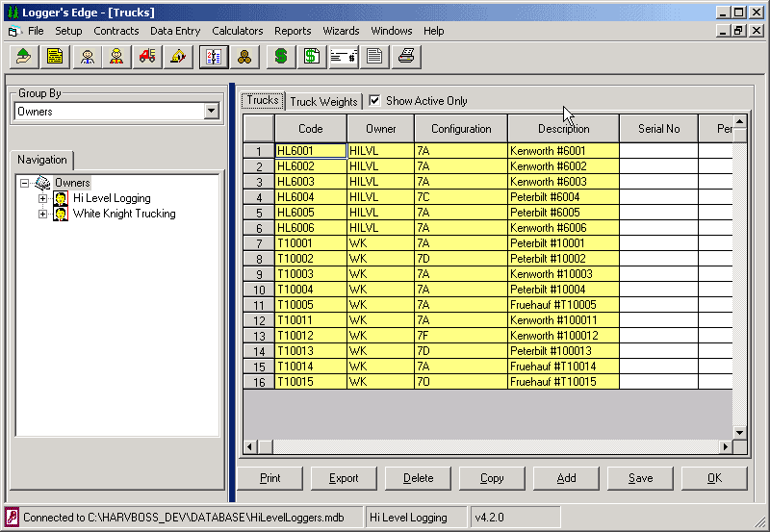
Task: Click the stacked logs toolbar icon
Action: (x=244, y=57)
